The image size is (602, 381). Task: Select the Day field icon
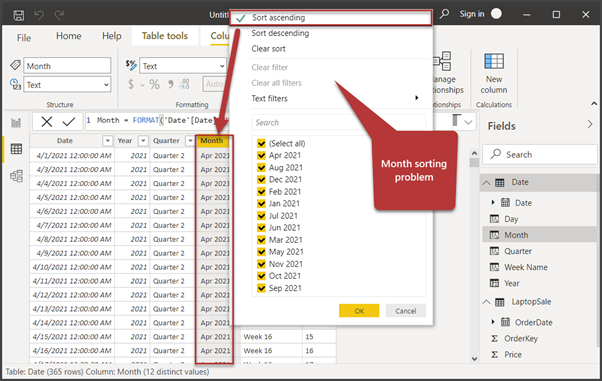(x=494, y=219)
